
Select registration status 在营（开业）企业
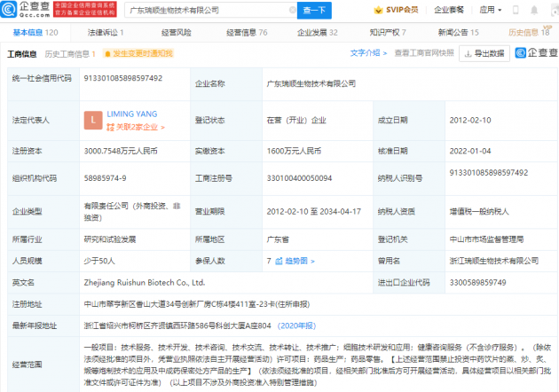(x=296, y=121)
